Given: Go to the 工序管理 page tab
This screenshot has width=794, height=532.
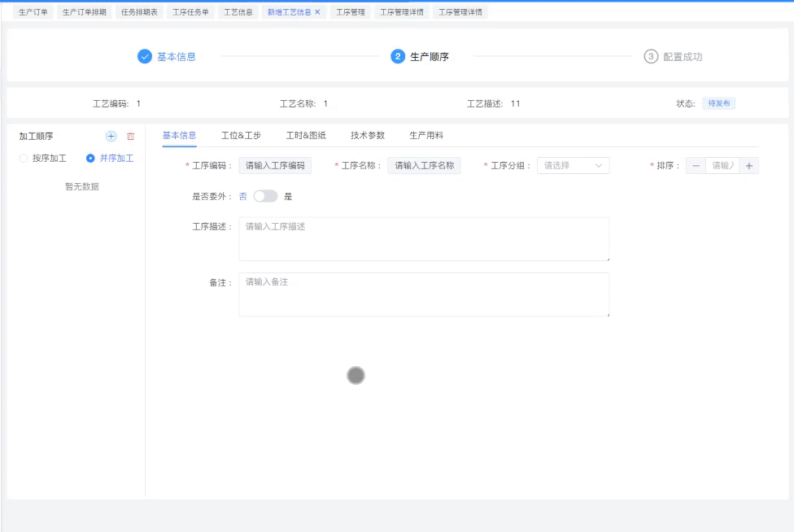Looking at the screenshot, I should point(351,12).
